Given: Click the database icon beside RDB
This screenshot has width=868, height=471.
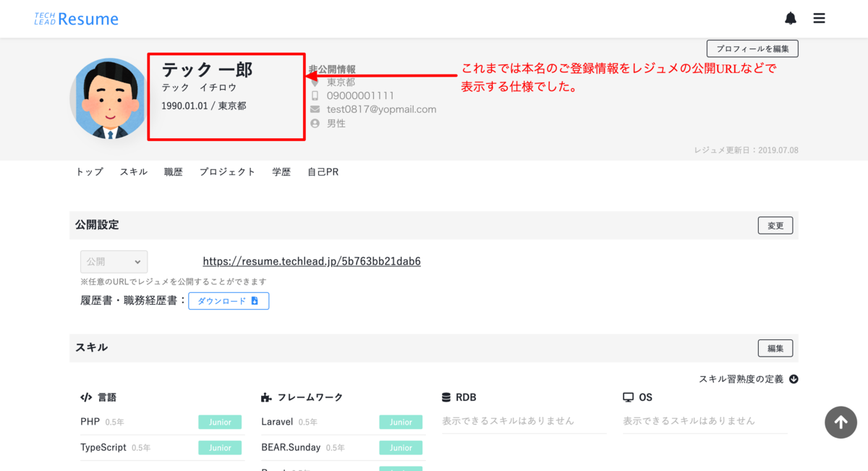Looking at the screenshot, I should click(x=446, y=397).
